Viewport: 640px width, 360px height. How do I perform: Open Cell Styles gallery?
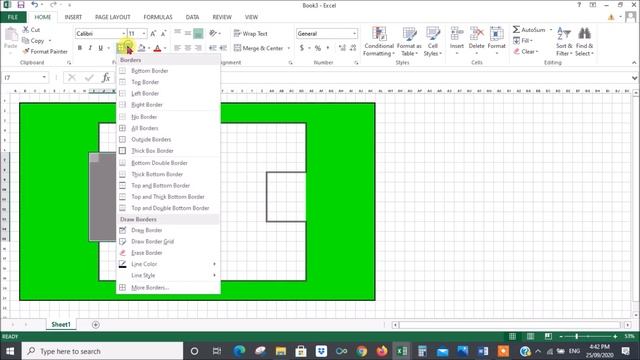coord(433,41)
